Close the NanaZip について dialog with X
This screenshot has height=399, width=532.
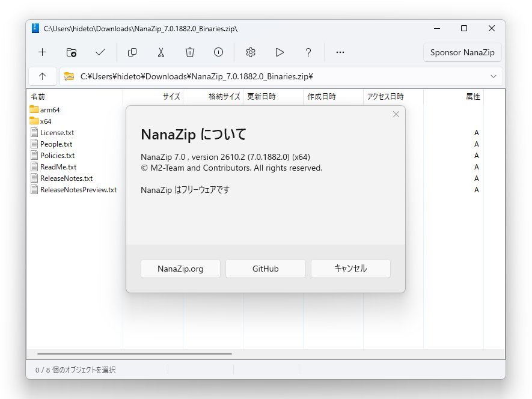point(396,114)
